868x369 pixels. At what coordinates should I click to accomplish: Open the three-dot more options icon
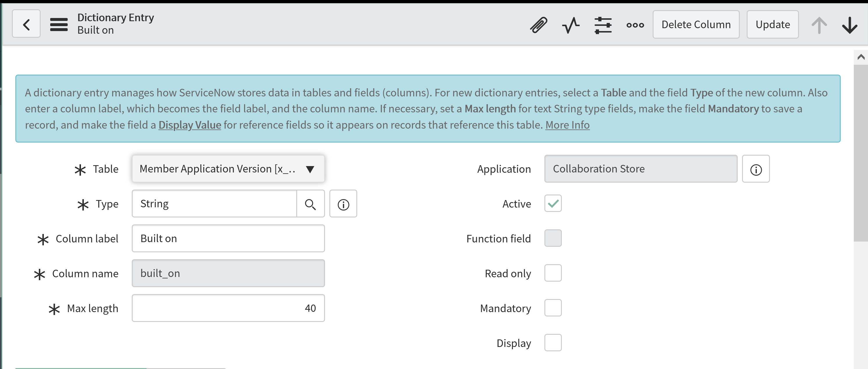(635, 25)
